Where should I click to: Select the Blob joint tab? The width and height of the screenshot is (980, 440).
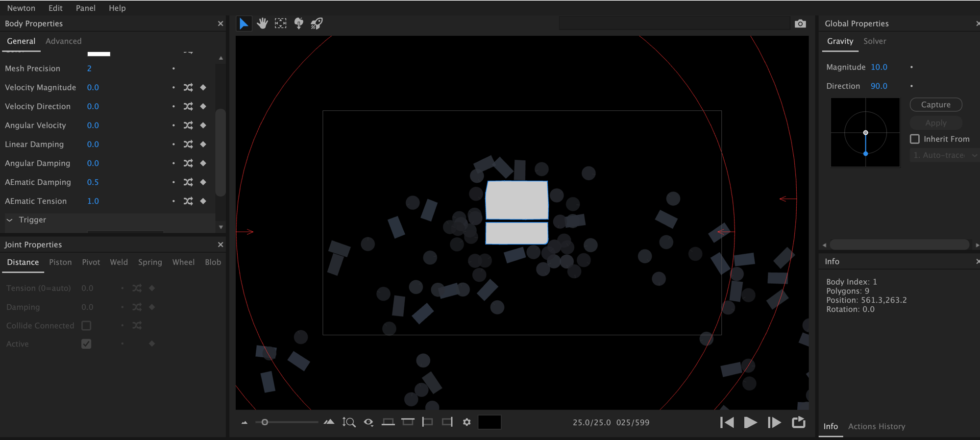[x=213, y=262]
